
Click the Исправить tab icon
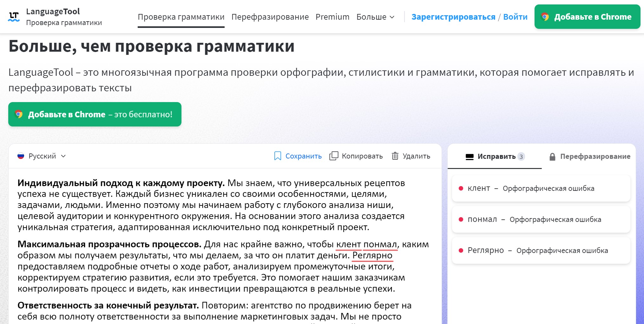pyautogui.click(x=470, y=157)
